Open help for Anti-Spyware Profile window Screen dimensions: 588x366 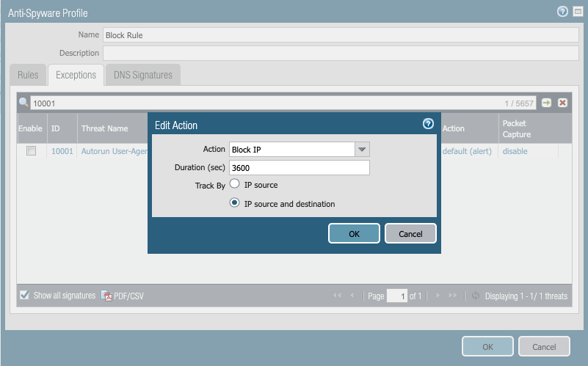[562, 12]
